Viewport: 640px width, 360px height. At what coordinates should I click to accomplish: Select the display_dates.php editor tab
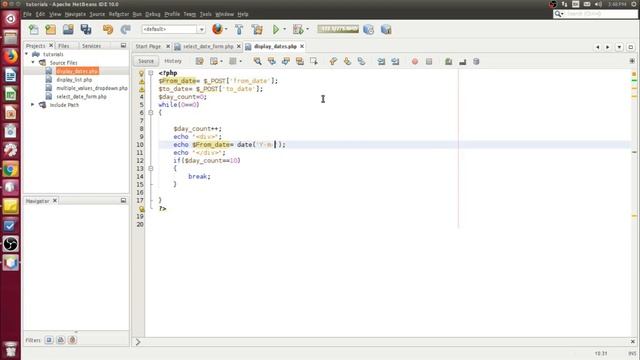(275, 47)
